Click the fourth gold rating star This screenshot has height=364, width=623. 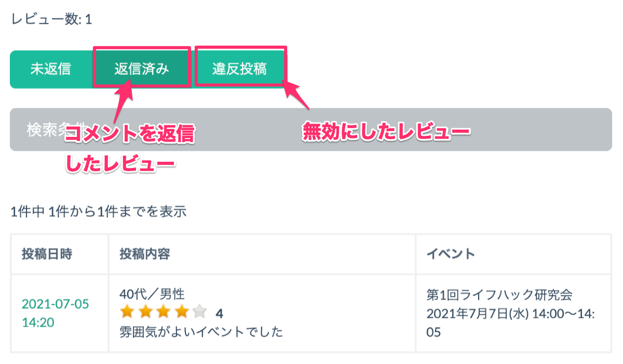pos(181,312)
